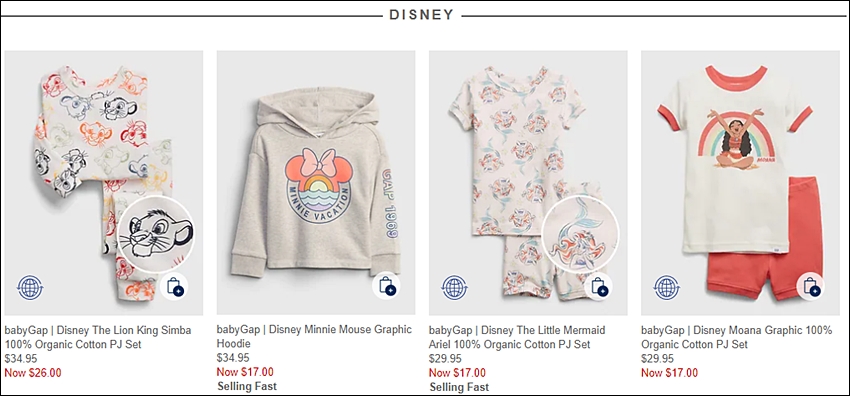The width and height of the screenshot is (850, 396).
Task: Open Simba print detail circle on Lion King pajamas
Action: click(156, 234)
